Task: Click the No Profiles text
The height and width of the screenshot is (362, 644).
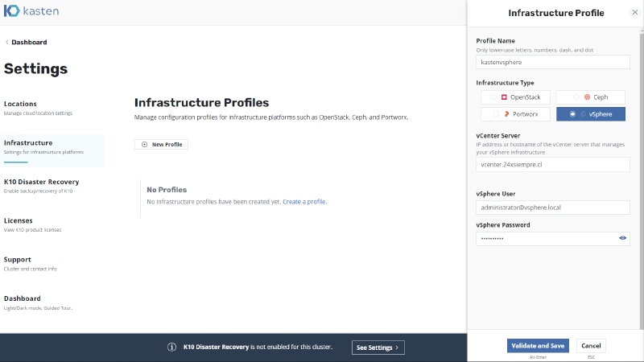Action: [167, 190]
